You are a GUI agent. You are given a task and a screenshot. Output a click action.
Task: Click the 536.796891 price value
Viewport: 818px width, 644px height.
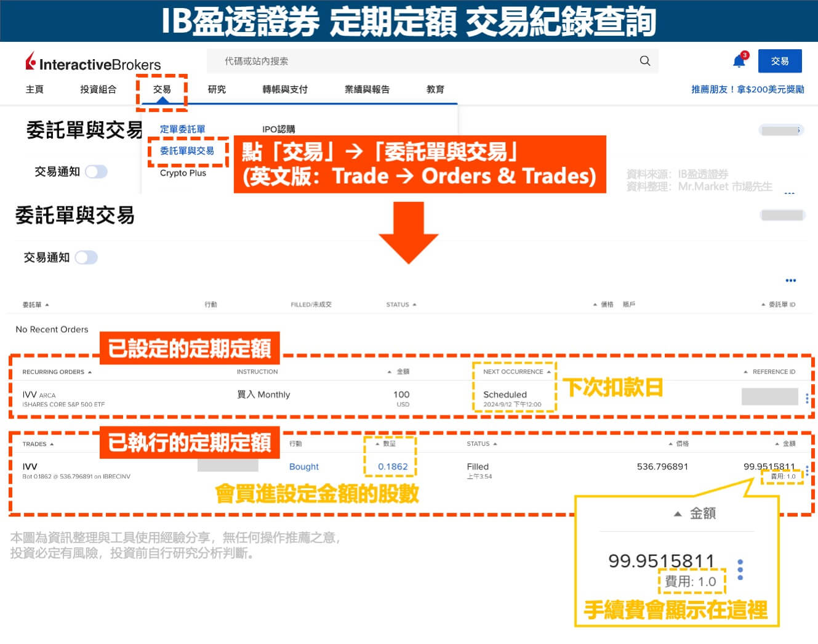tap(662, 467)
